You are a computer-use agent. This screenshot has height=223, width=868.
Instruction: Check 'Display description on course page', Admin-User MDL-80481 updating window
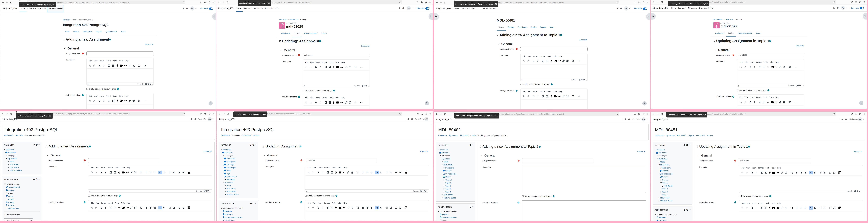coord(740,196)
